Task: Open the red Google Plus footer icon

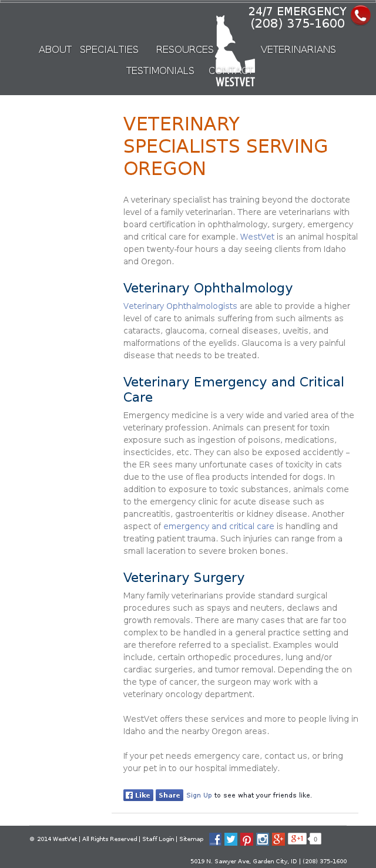Action: [278, 839]
